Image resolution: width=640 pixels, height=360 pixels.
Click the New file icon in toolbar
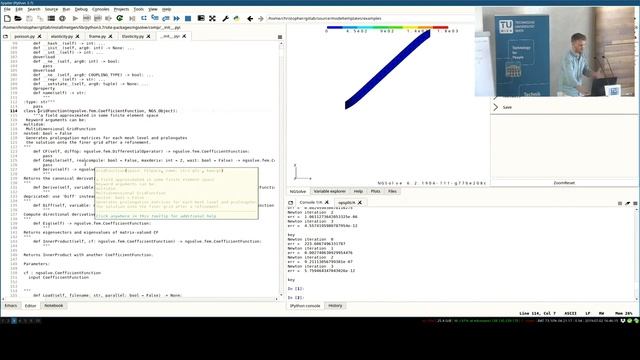(x=7, y=18)
